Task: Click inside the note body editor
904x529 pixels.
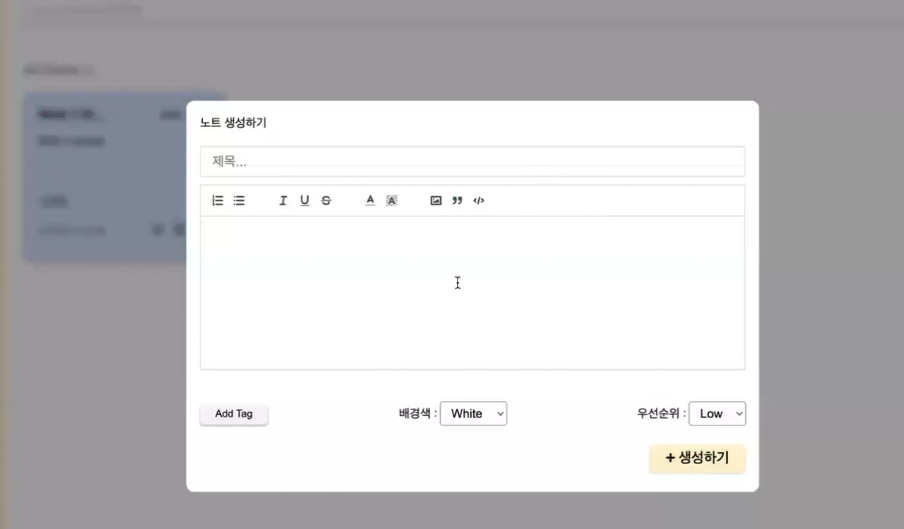Action: click(473, 293)
